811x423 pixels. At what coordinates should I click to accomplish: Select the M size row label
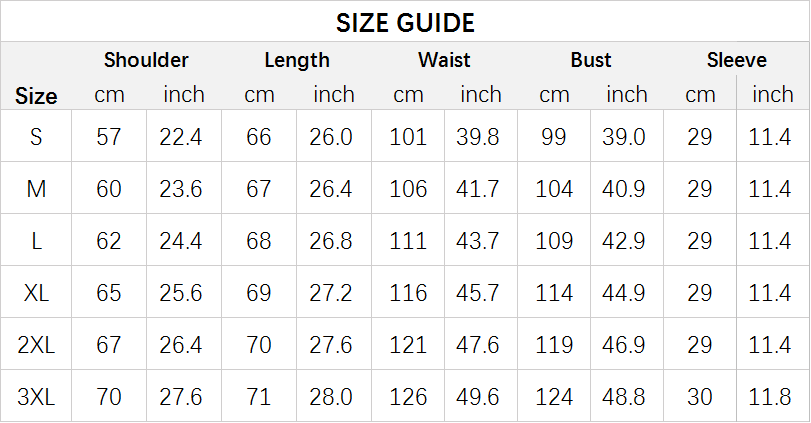(x=36, y=189)
